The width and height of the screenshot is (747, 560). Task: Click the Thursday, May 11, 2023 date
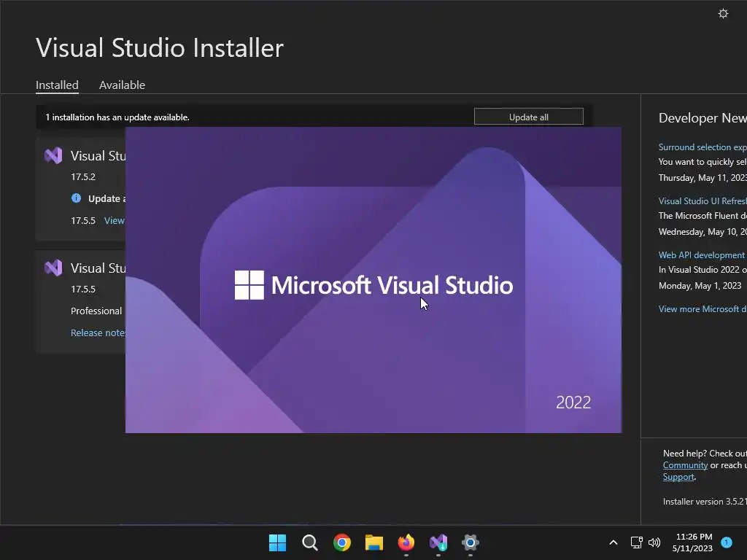coord(703,178)
